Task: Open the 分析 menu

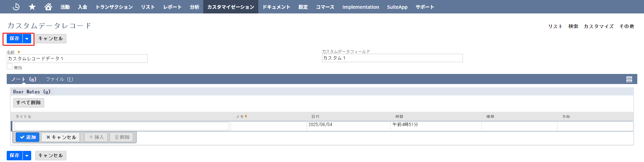Action: click(195, 7)
